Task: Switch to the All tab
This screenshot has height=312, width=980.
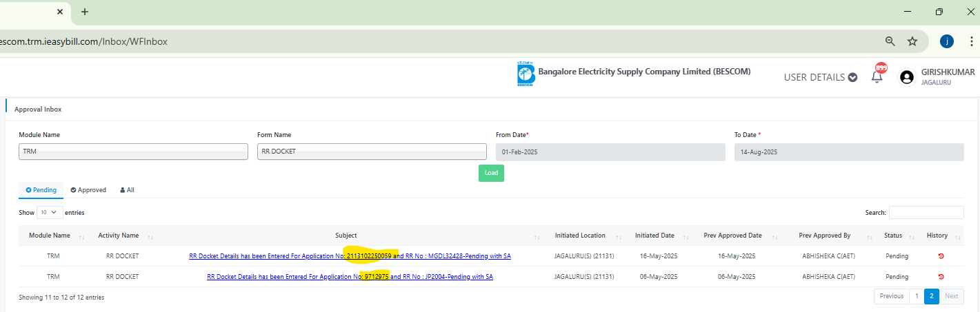Action: click(127, 189)
